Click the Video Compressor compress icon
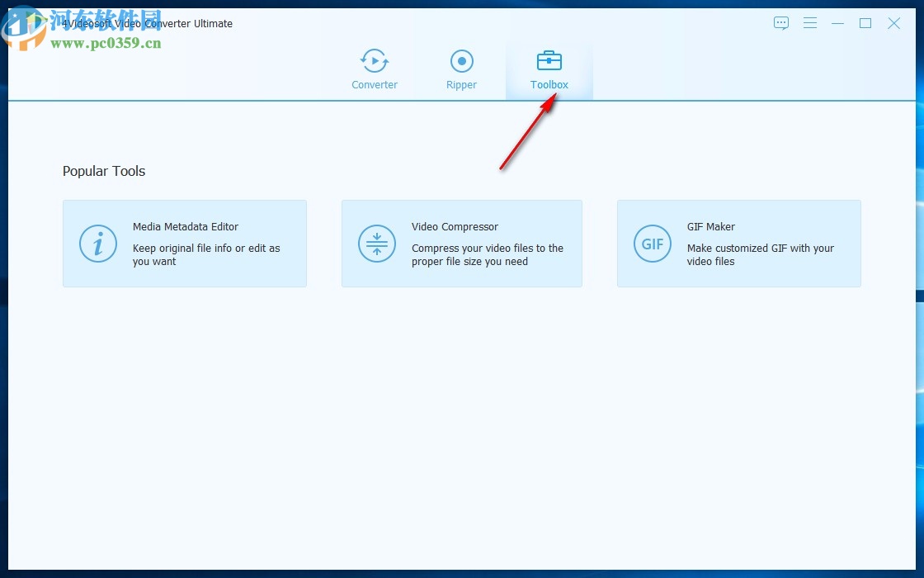This screenshot has width=924, height=578. [376, 244]
